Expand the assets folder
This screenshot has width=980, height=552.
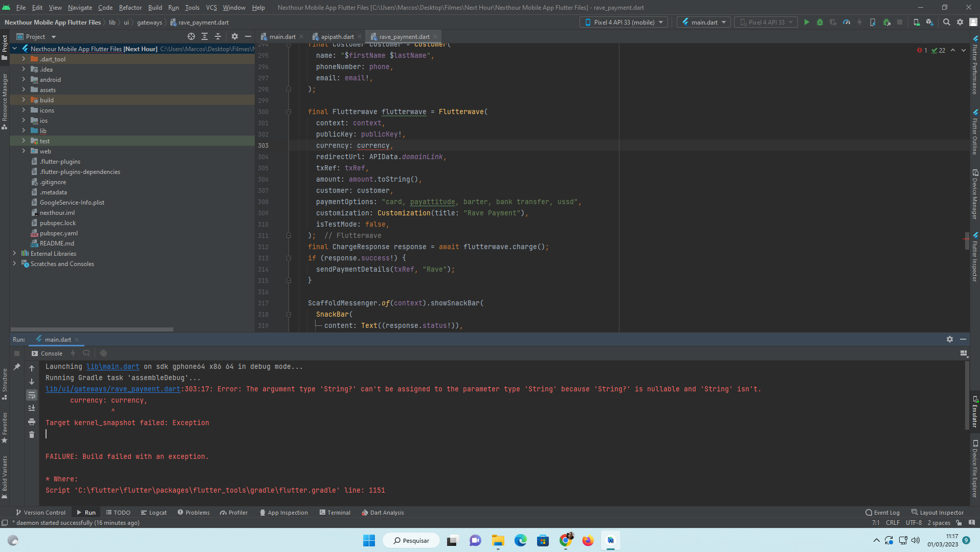(x=24, y=90)
